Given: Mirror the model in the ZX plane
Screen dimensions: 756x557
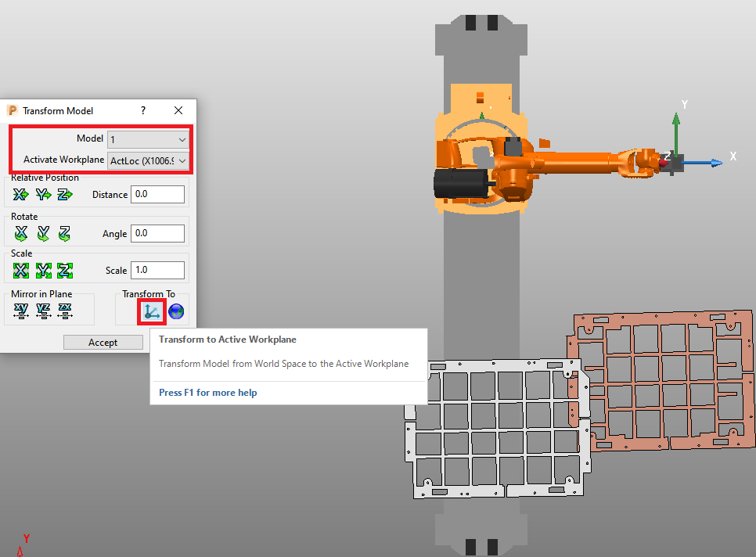Looking at the screenshot, I should tap(66, 311).
